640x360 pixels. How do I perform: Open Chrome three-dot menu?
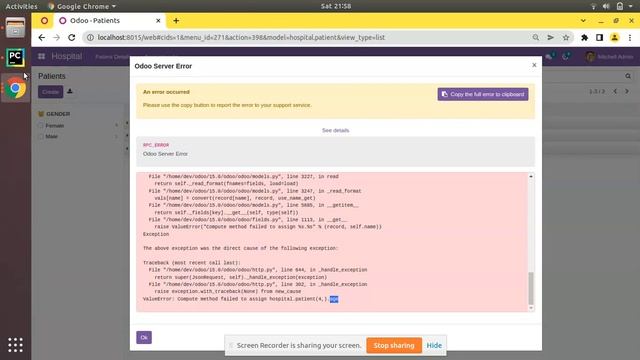click(x=630, y=38)
